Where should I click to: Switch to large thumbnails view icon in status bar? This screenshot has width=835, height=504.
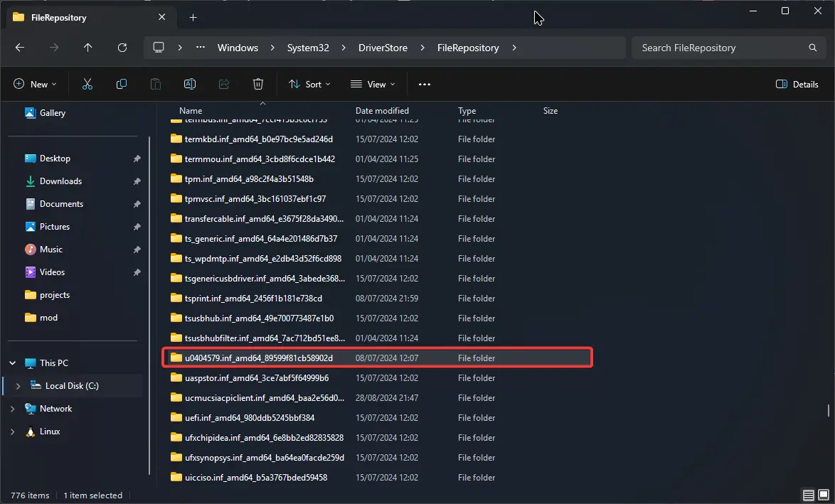click(824, 495)
